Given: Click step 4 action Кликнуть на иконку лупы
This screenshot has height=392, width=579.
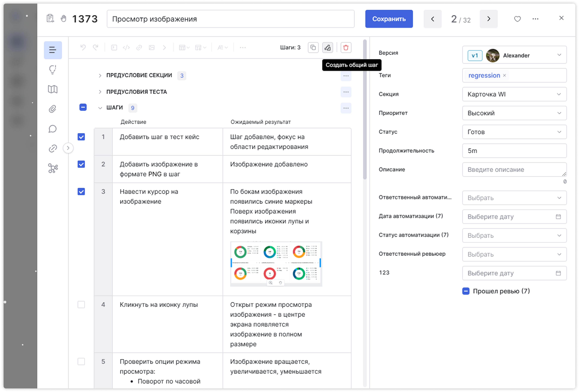Looking at the screenshot, I should click(159, 305).
